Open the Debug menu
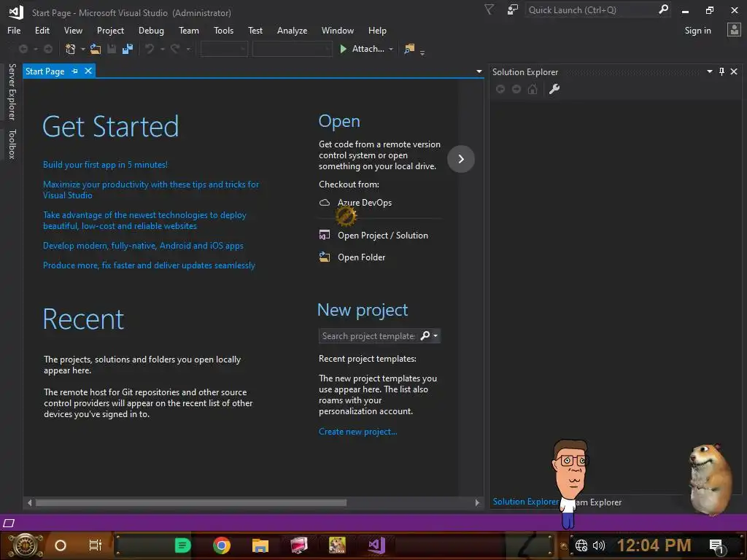Viewport: 747px width, 560px height. pyautogui.click(x=151, y=31)
